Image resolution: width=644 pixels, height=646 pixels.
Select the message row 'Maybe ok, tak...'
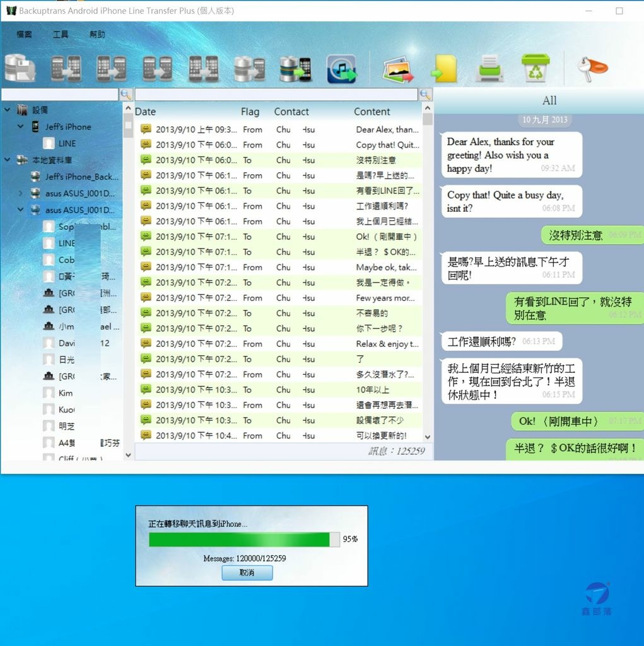279,267
